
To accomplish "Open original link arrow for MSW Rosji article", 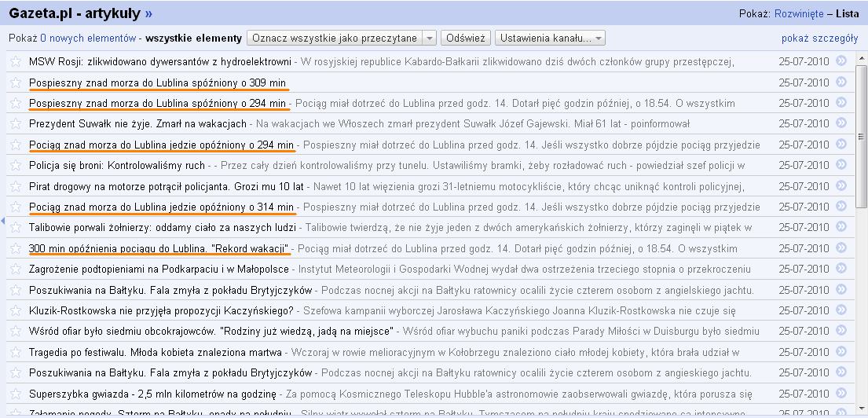I will coord(841,60).
